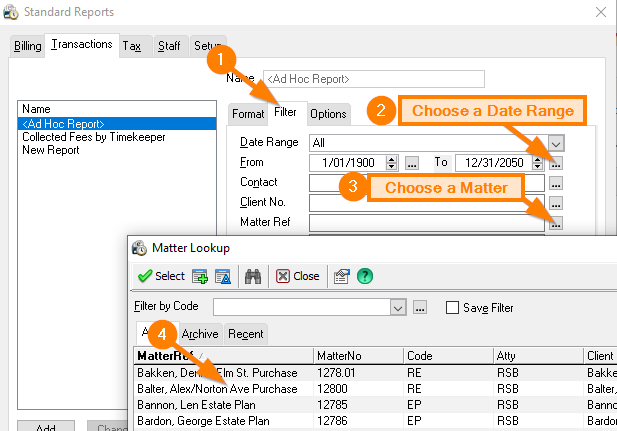
Task: Close the Standard Reports window
Action: pos(601,12)
